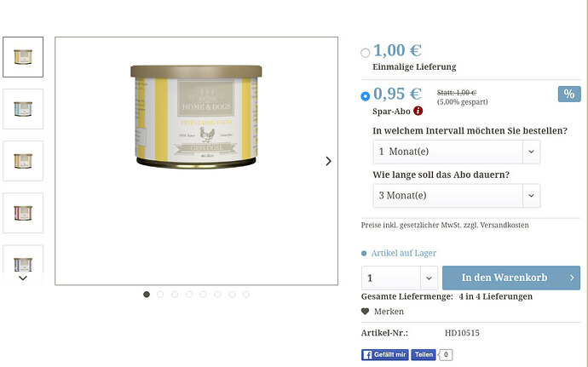Click the Artikel auf Lager status link
Screen dimensions: 588x367
click(x=403, y=254)
